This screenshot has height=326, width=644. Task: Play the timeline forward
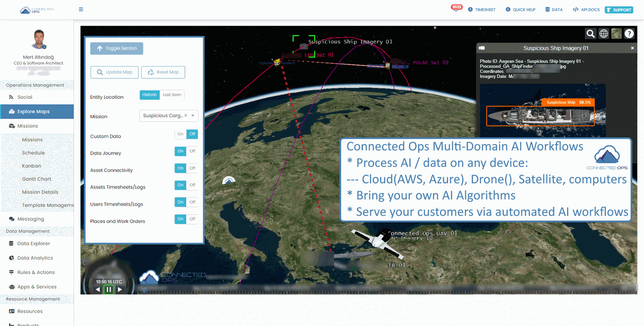[120, 289]
